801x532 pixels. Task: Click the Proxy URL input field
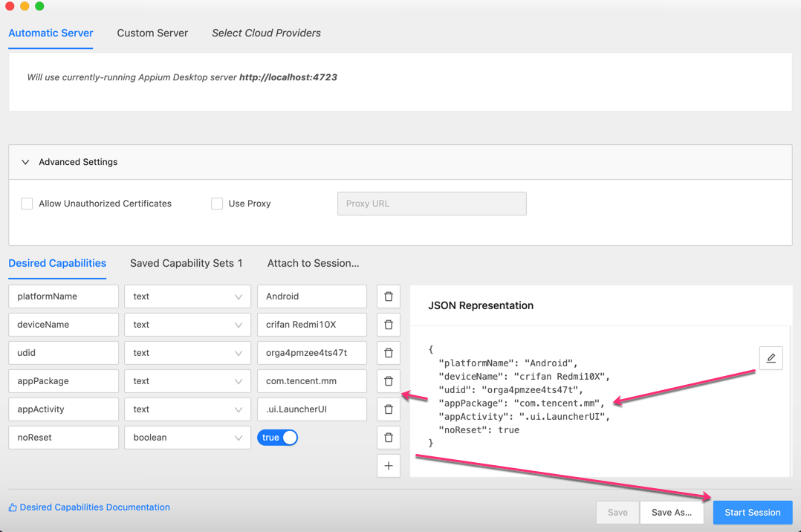coord(432,204)
